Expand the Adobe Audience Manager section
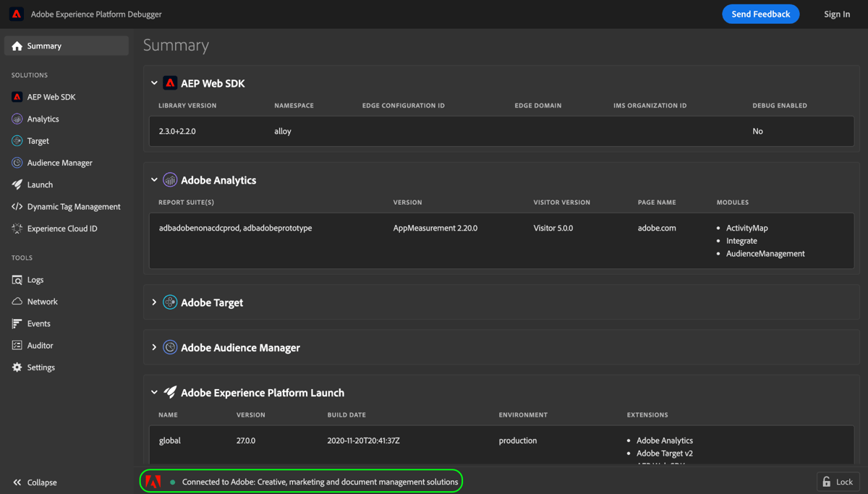Viewport: 868px width, 494px height. pos(154,347)
